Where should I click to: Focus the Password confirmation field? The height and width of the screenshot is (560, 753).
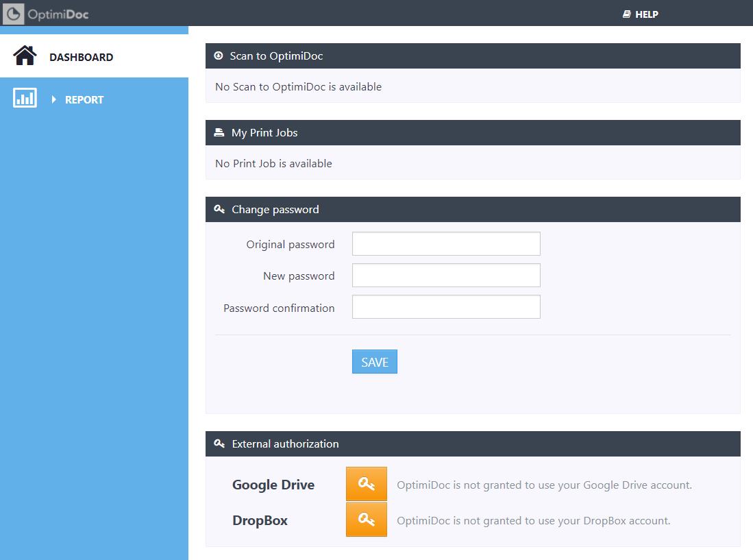(446, 307)
